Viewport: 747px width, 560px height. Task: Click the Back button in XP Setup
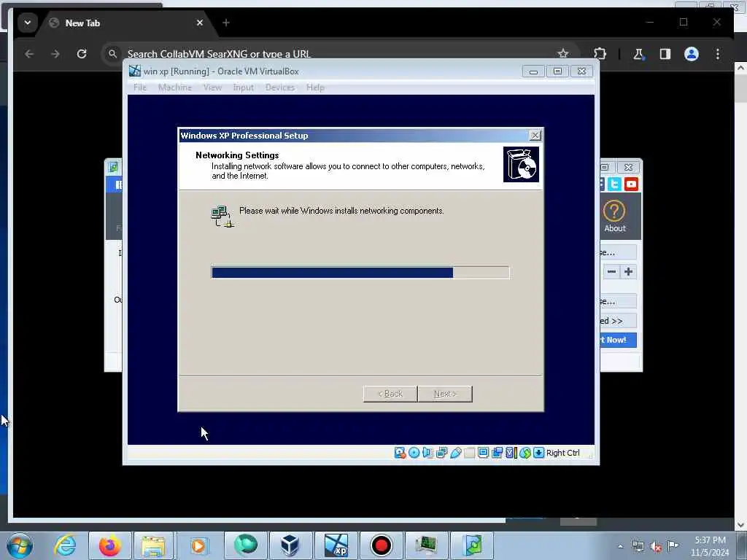click(x=390, y=394)
